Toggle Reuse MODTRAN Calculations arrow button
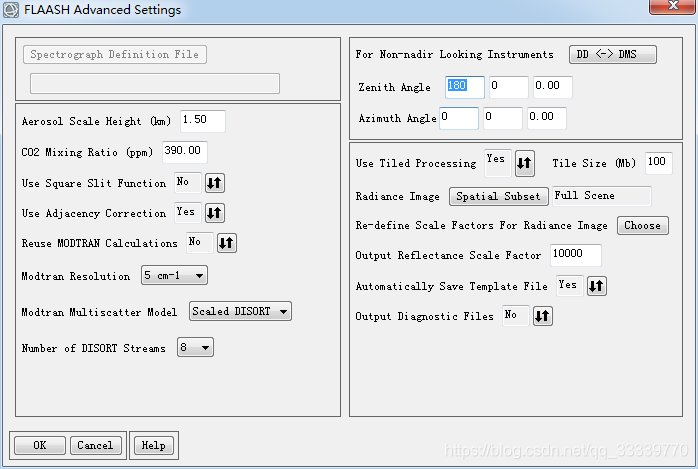698x469 pixels. pos(227,243)
